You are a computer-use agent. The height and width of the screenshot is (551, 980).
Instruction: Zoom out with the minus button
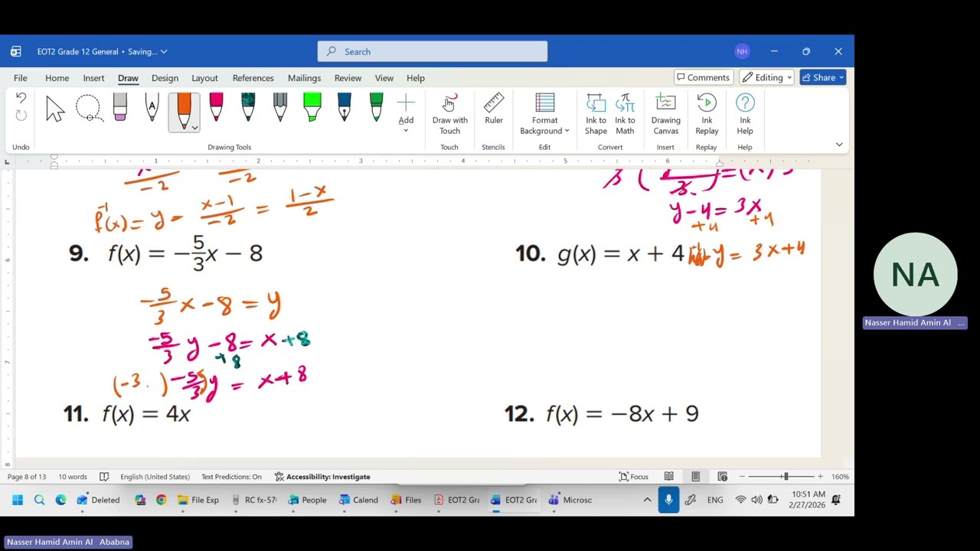[x=742, y=477]
